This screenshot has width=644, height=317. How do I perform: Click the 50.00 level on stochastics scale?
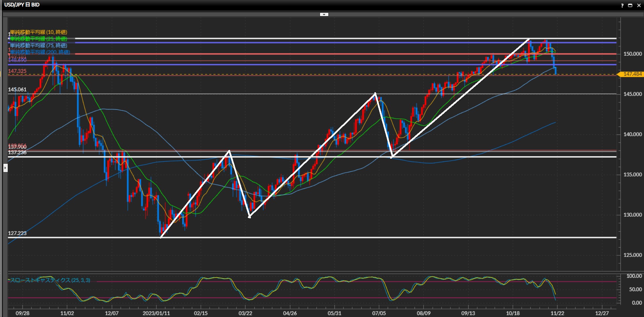[x=635, y=289]
